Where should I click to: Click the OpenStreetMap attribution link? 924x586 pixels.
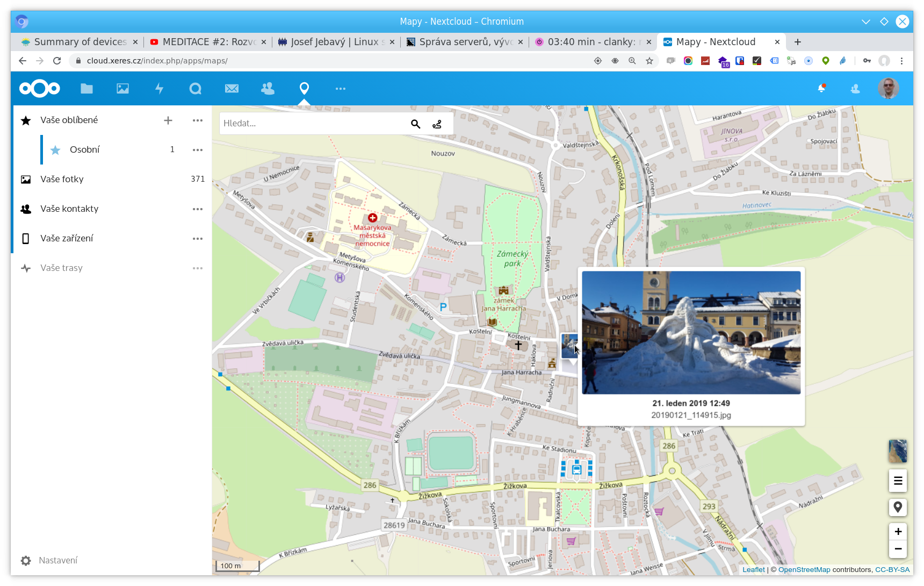(x=804, y=570)
